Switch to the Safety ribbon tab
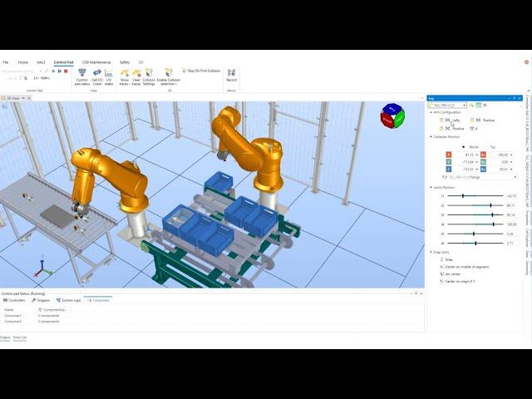This screenshot has width=532, height=399. [125, 62]
